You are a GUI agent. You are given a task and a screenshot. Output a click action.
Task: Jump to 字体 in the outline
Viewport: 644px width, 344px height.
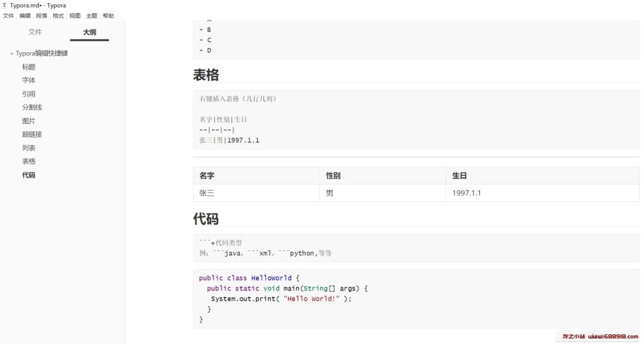pos(29,80)
